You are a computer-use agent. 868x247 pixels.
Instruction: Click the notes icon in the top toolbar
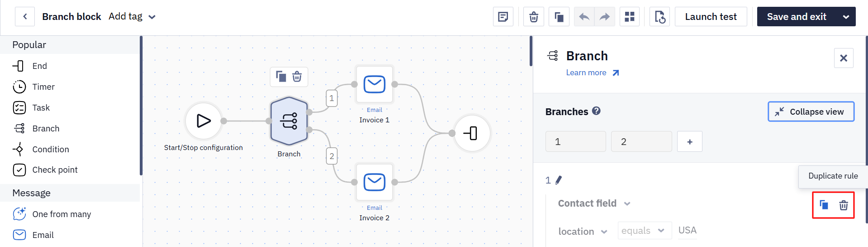(x=503, y=17)
